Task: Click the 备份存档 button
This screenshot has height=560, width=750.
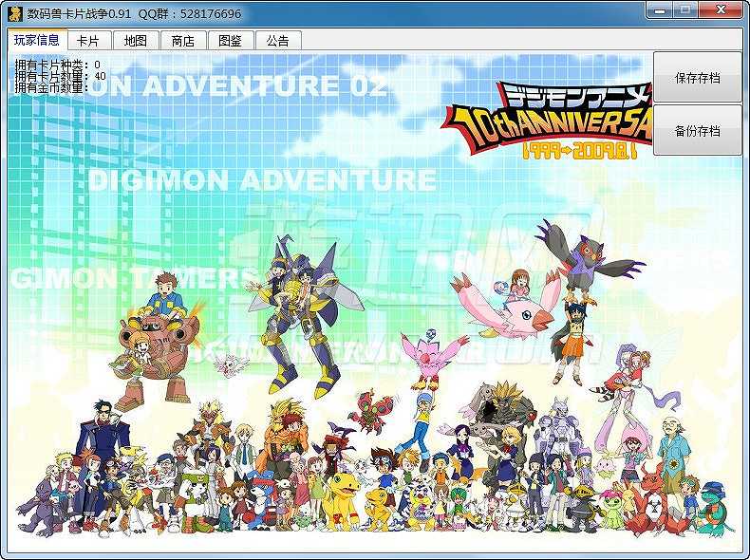Action: 698,131
